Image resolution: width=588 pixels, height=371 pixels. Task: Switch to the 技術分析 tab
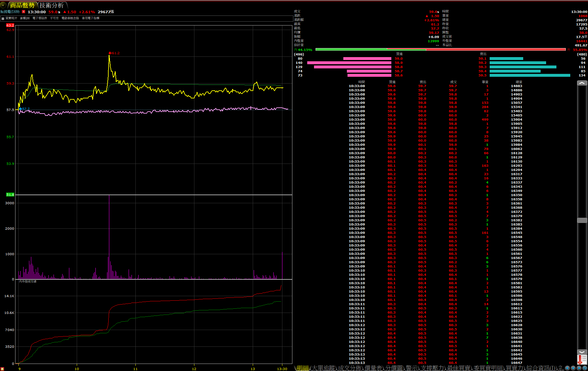tap(52, 5)
